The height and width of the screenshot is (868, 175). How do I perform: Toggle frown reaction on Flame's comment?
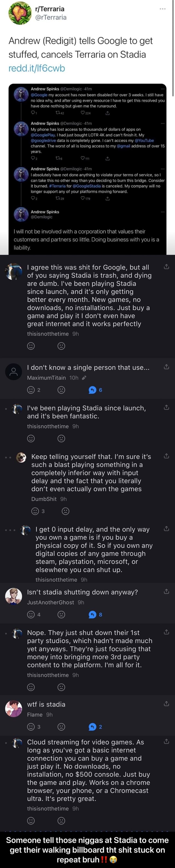(61, 727)
